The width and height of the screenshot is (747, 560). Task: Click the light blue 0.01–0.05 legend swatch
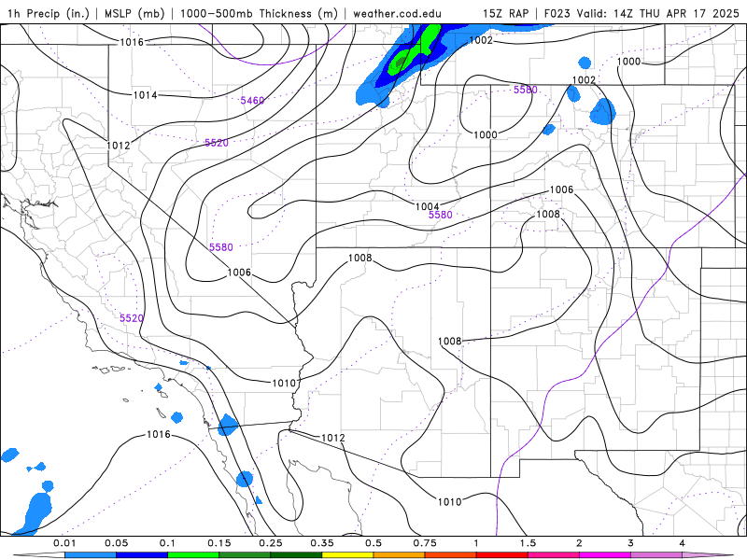(91, 555)
